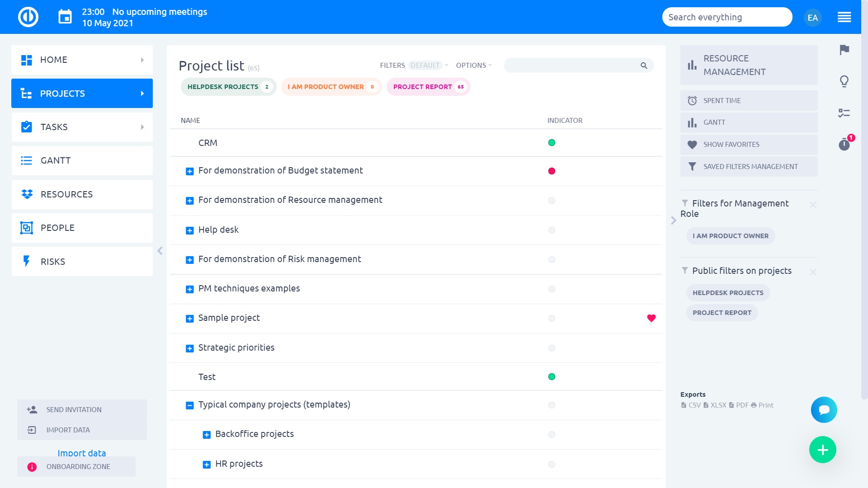Open the checklist icon in right sidebar

click(x=844, y=113)
